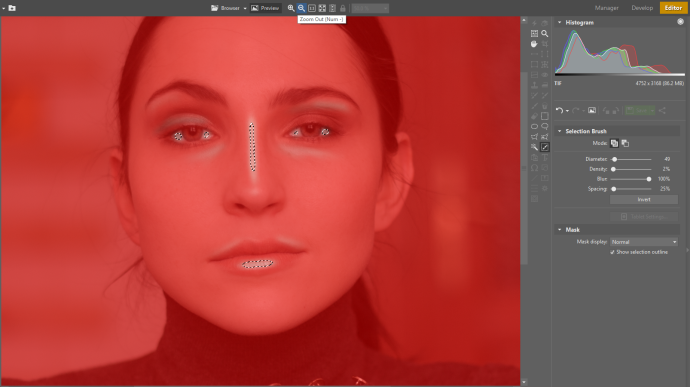Click the Undo arrow icon
690x387 pixels.
[559, 111]
